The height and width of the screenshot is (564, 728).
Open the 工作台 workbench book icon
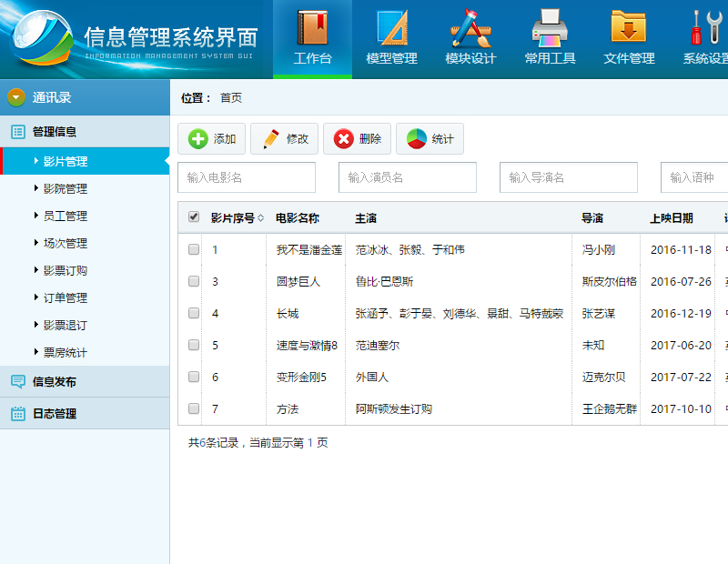(312, 27)
